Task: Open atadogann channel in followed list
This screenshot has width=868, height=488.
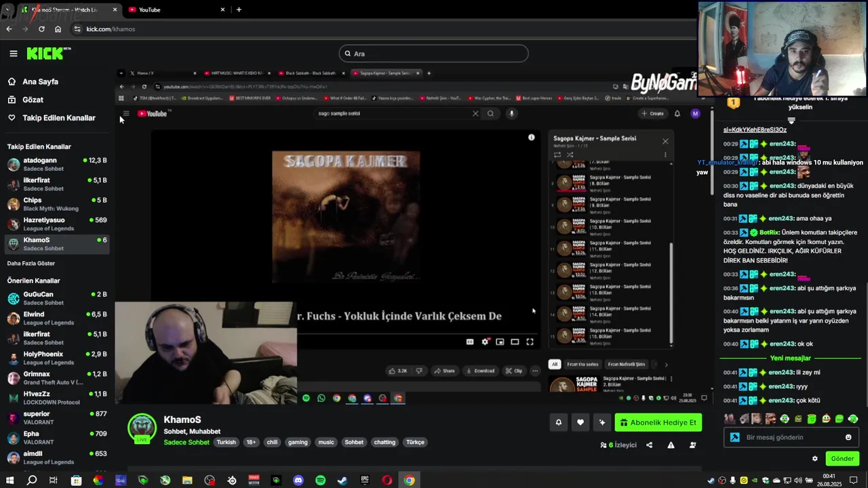Action: click(x=57, y=164)
